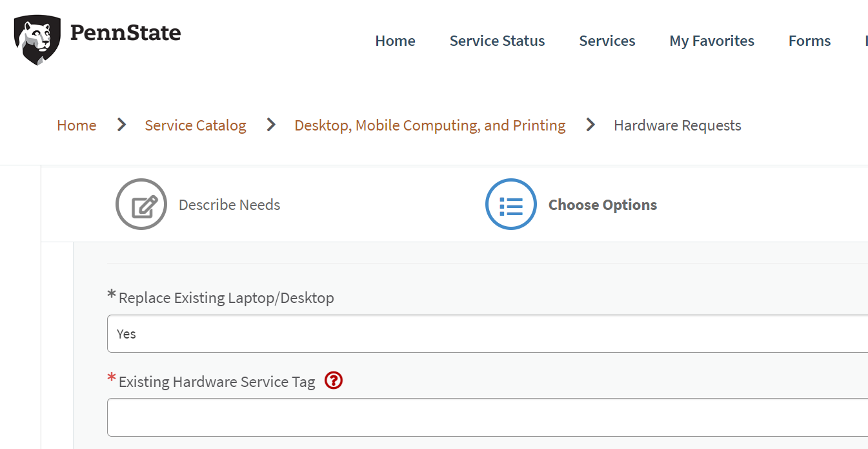Click the Penn State lion shield logo

pos(37,39)
